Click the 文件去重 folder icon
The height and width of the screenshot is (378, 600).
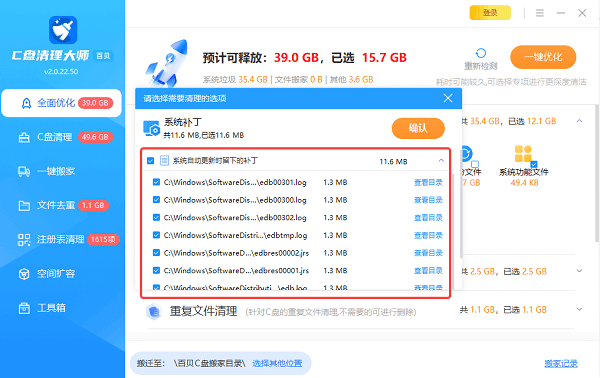24,206
